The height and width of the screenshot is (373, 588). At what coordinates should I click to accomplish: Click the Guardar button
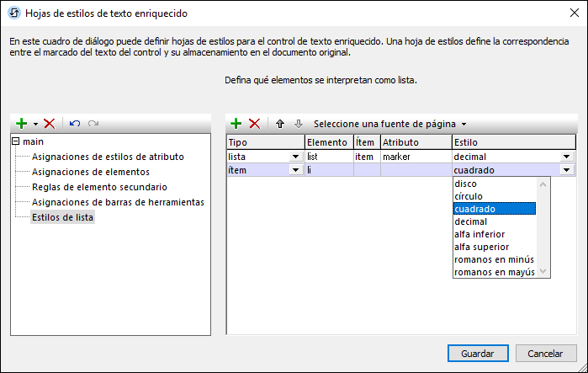pos(477,353)
